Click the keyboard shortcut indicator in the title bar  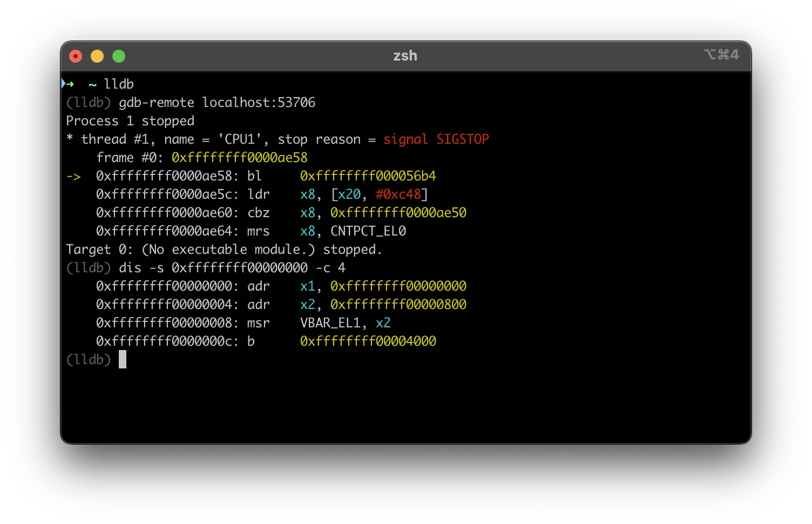coord(721,55)
